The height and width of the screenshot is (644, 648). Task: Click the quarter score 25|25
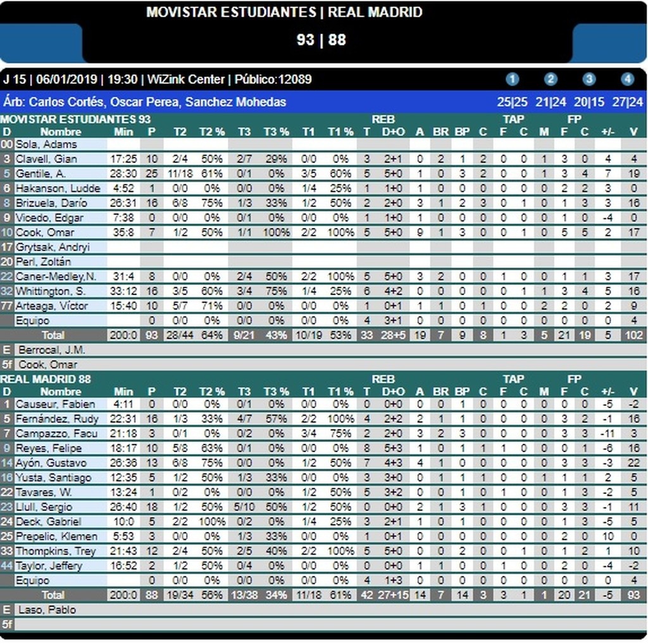[x=512, y=102]
